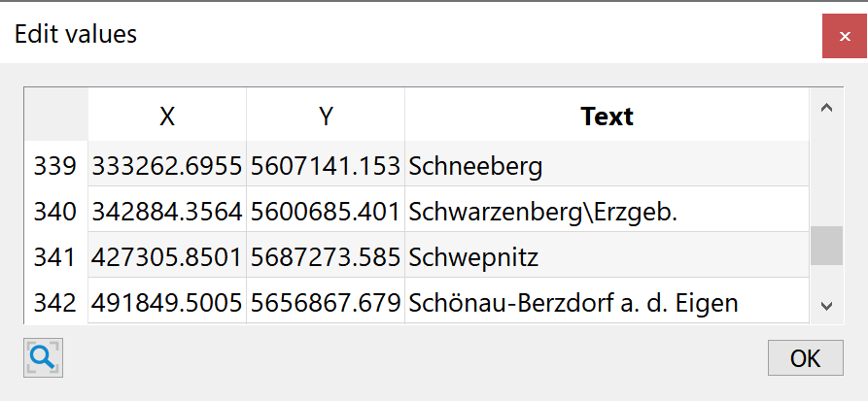868x401 pixels.
Task: Edit the Schneeberg text cell
Action: click(607, 166)
